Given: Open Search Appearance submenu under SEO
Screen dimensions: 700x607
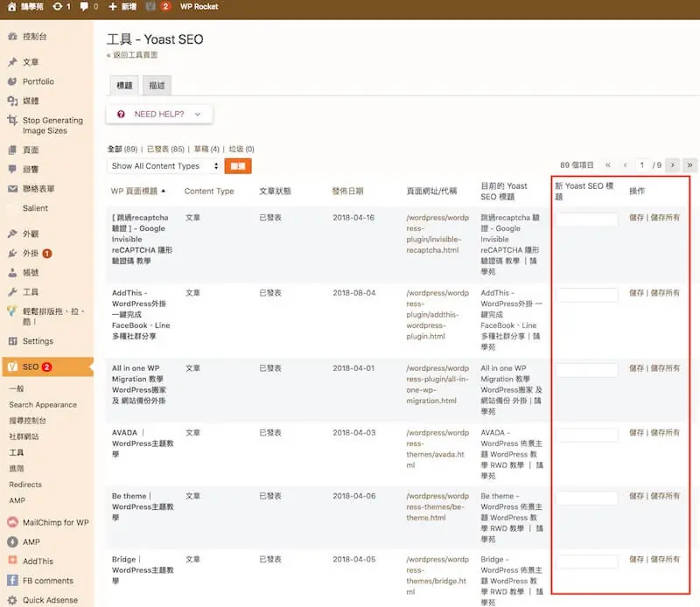Looking at the screenshot, I should 43,405.
